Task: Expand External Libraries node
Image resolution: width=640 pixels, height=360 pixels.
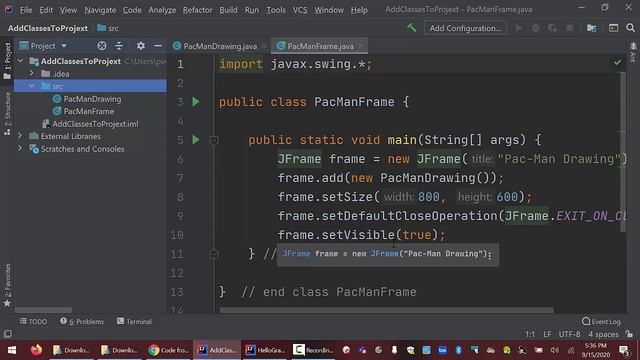Action: (x=20, y=136)
